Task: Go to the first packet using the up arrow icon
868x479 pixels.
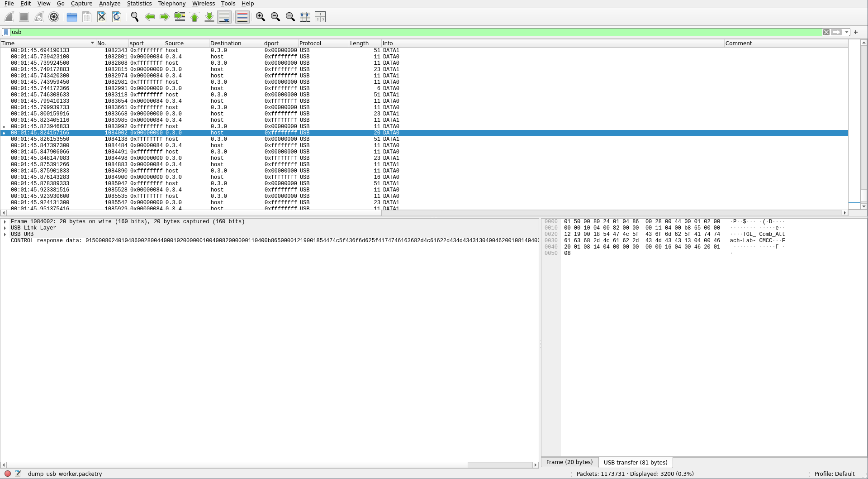Action: click(x=194, y=17)
